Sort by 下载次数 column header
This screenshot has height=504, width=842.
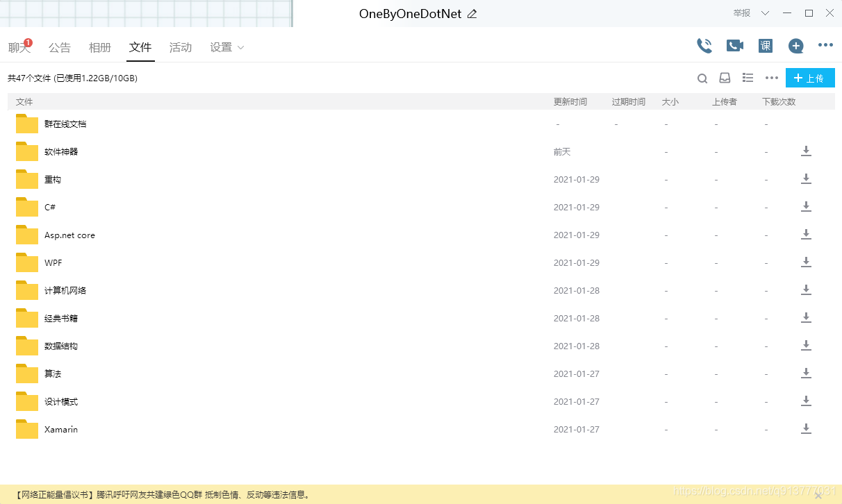coord(779,101)
